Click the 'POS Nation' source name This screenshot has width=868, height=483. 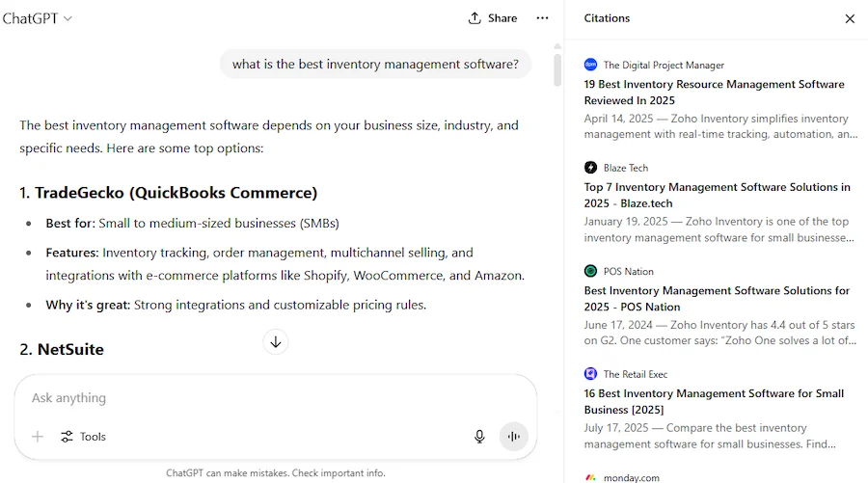click(x=628, y=272)
